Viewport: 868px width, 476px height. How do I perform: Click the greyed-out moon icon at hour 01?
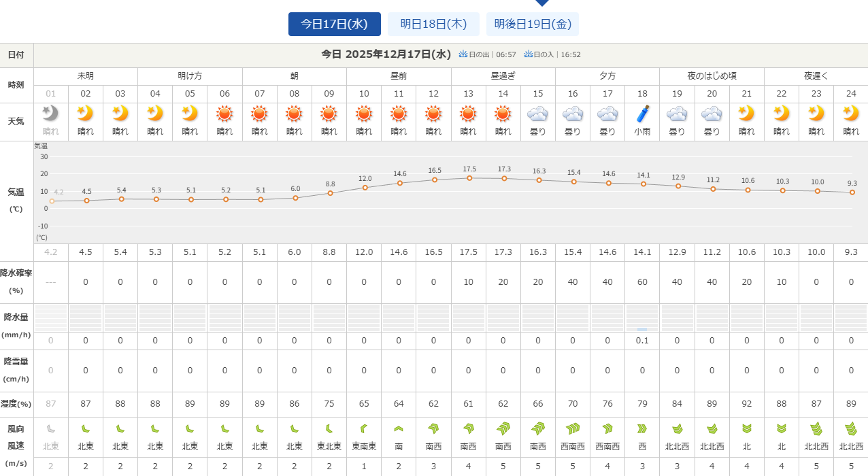point(51,114)
